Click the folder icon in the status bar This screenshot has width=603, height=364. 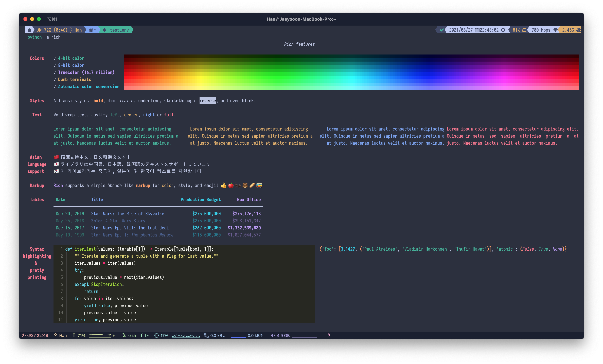pos(143,335)
